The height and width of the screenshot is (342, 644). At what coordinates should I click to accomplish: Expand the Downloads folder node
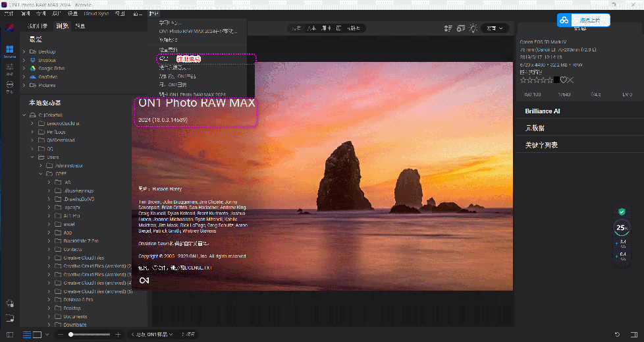click(x=49, y=325)
